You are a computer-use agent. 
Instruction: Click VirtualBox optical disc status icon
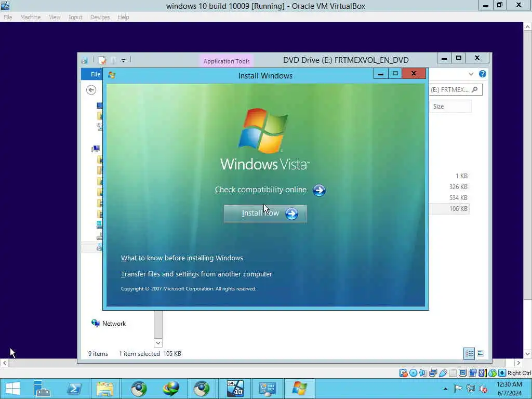413,373
